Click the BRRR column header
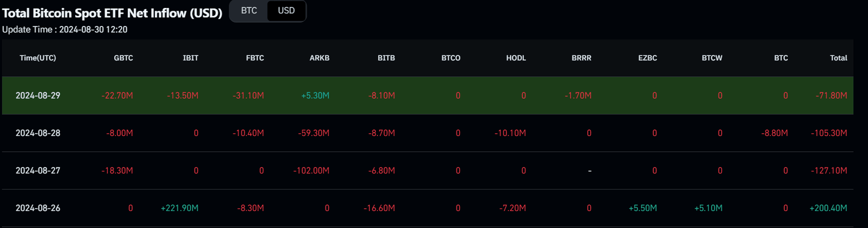Image resolution: width=868 pixels, height=228 pixels. (x=581, y=58)
